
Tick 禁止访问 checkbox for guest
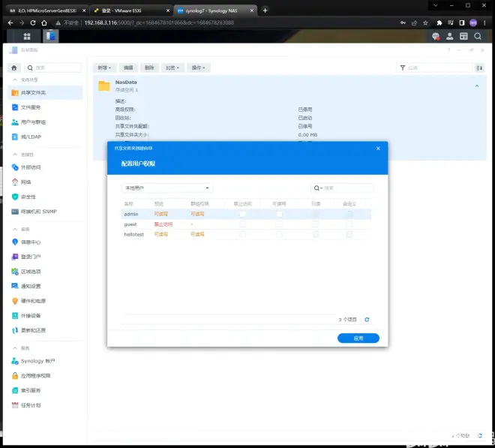(x=242, y=224)
